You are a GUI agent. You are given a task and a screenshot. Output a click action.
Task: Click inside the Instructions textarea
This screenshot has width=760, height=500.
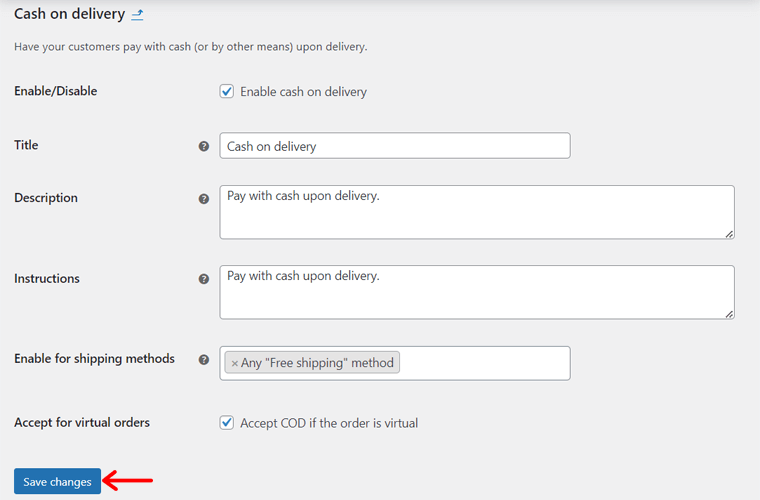pos(477,292)
